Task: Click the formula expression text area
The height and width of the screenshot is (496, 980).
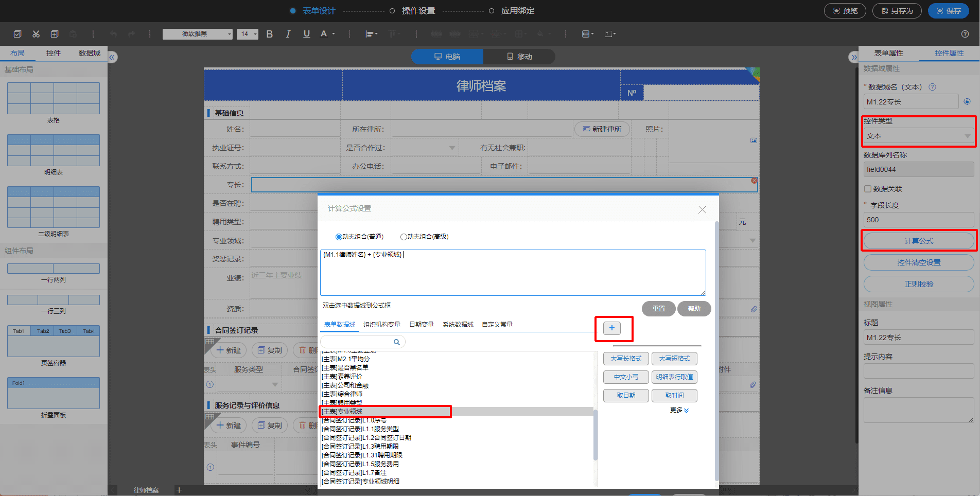Action: click(x=513, y=273)
